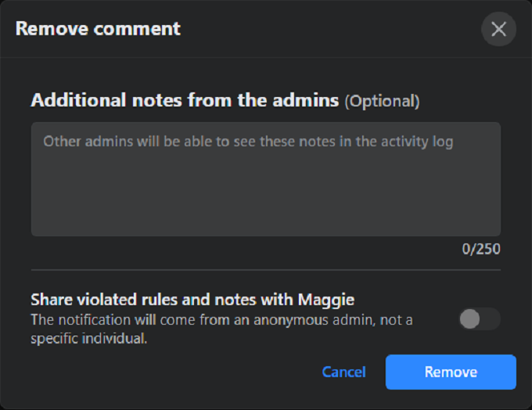Click the anonymous admin notification description text
Image resolution: width=532 pixels, height=410 pixels.
click(221, 329)
